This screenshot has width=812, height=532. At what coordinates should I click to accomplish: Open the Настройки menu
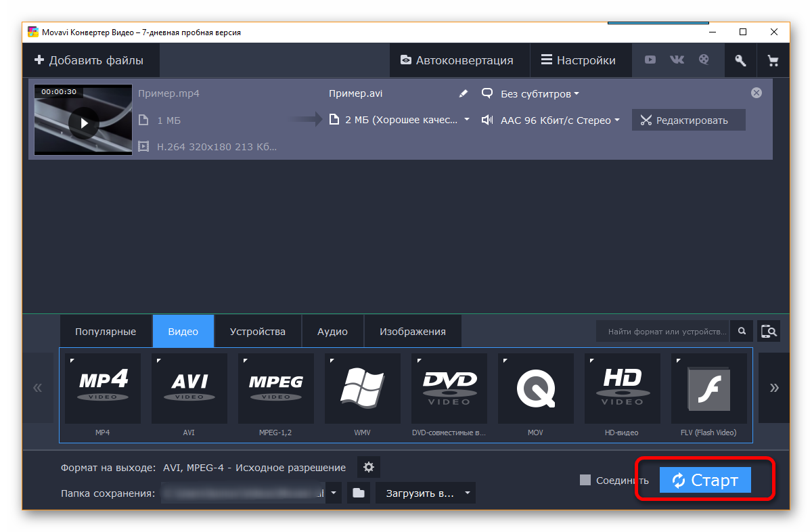tap(579, 60)
